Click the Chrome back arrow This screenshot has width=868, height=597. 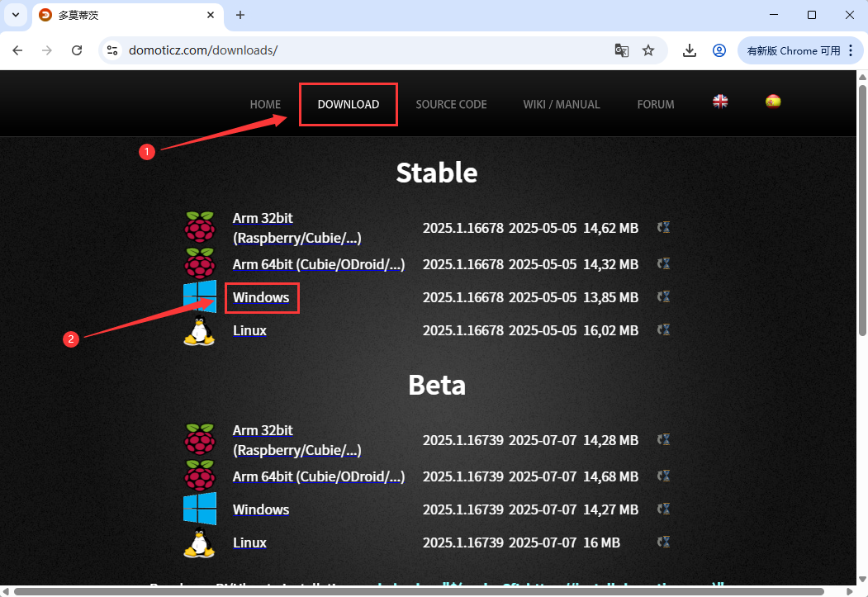(x=17, y=50)
